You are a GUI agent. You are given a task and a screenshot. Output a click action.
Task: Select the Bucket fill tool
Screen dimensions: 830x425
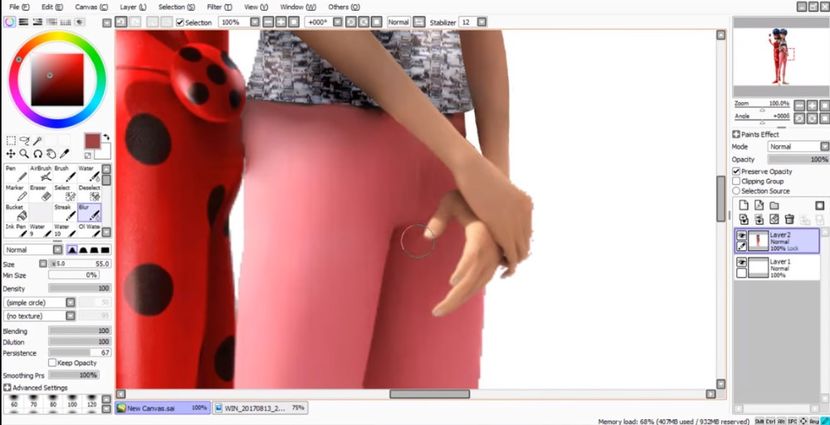tap(16, 213)
